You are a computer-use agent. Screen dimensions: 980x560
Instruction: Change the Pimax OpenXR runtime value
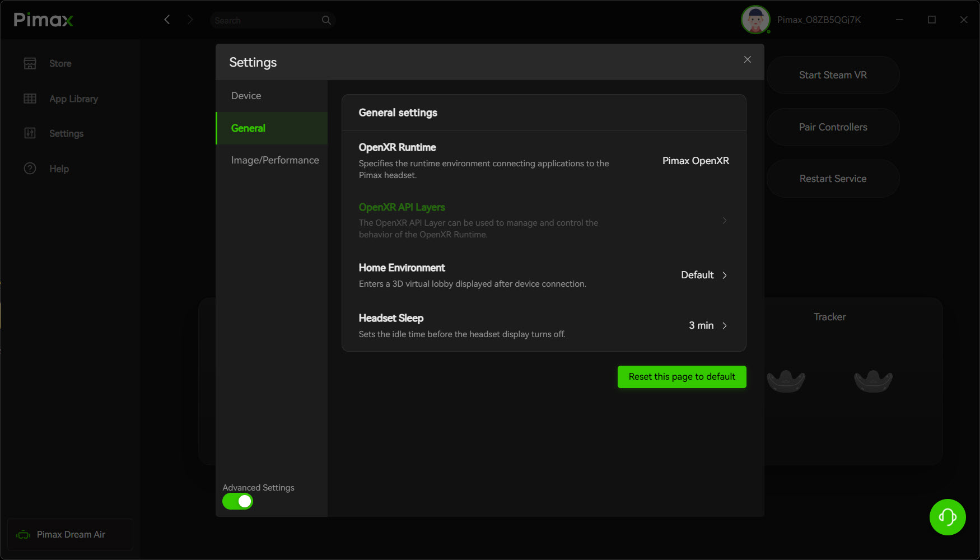point(696,161)
